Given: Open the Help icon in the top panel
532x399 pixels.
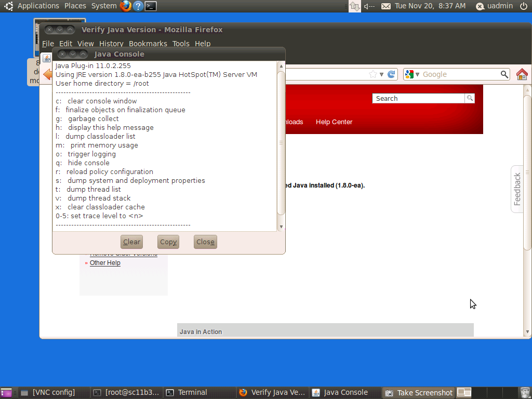Looking at the screenshot, I should tap(138, 6).
